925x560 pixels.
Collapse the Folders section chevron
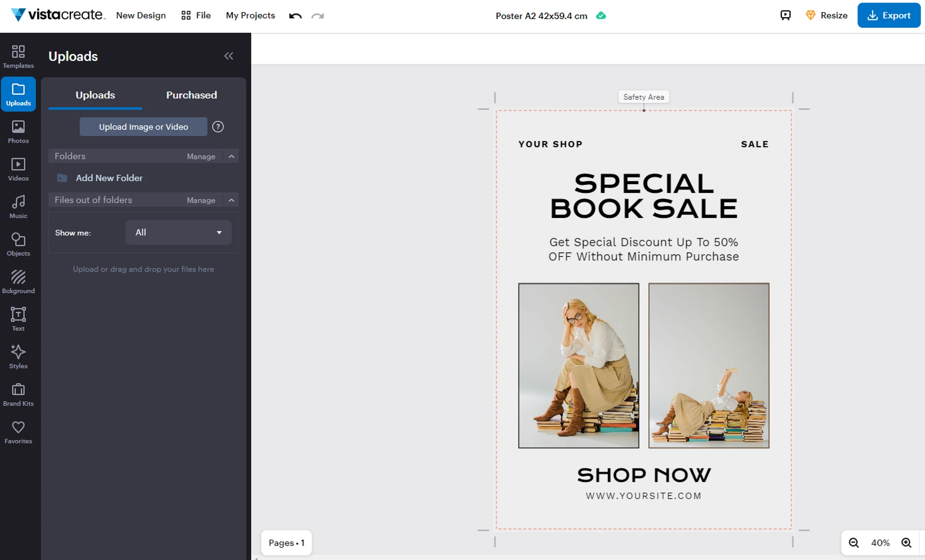(x=231, y=156)
